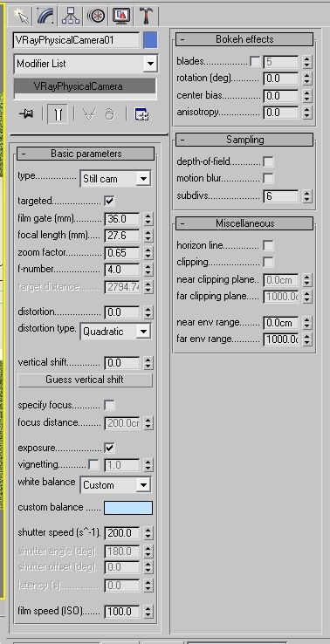Open the white balance dropdown showing Custom
The height and width of the screenshot is (644, 330).
pos(115,485)
